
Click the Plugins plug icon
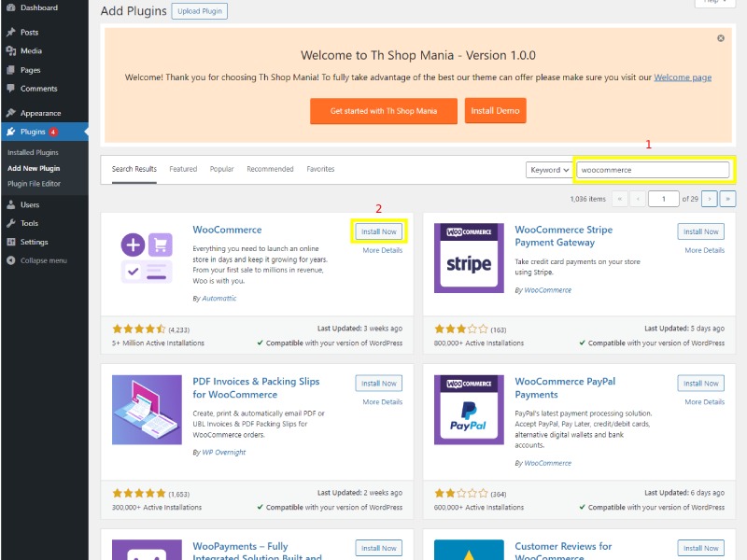pos(11,132)
